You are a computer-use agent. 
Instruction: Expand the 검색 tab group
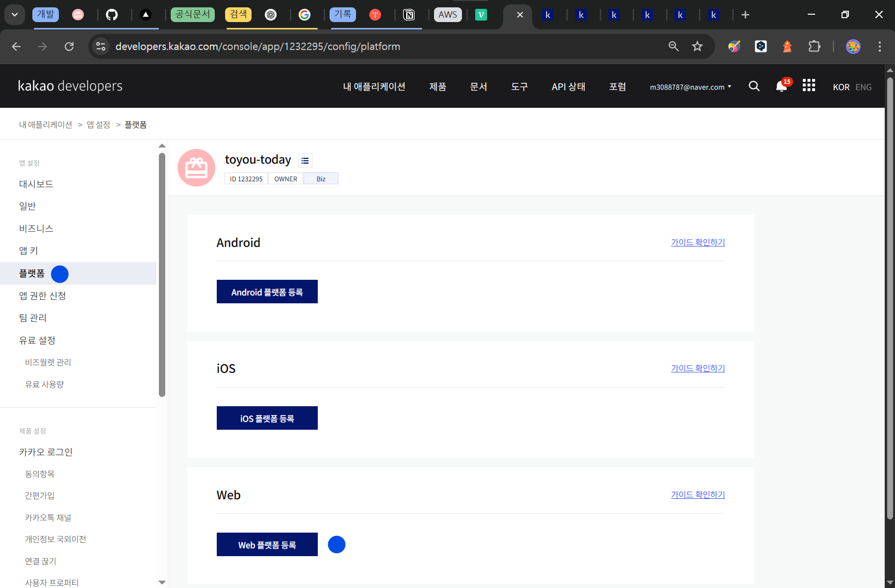(238, 15)
